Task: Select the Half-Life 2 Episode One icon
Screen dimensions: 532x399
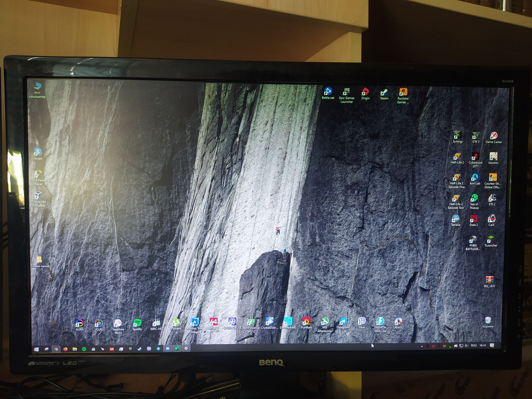Action: (456, 181)
